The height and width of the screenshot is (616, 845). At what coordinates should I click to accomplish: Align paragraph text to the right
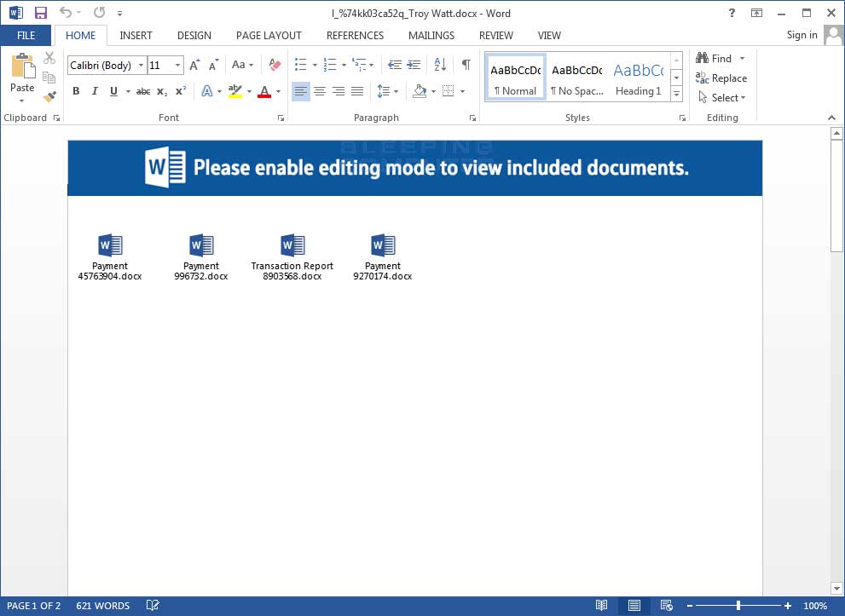[x=339, y=91]
